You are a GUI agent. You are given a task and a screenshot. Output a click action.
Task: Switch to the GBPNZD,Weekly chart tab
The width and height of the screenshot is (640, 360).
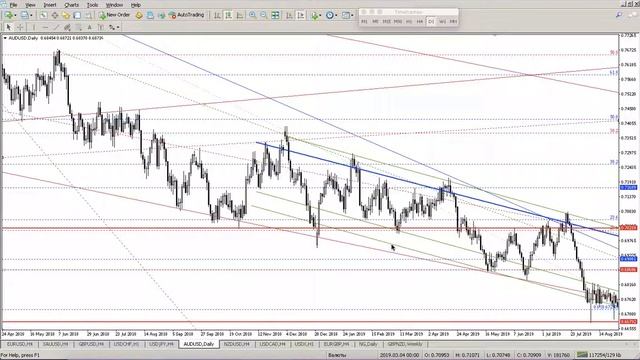tap(405, 344)
